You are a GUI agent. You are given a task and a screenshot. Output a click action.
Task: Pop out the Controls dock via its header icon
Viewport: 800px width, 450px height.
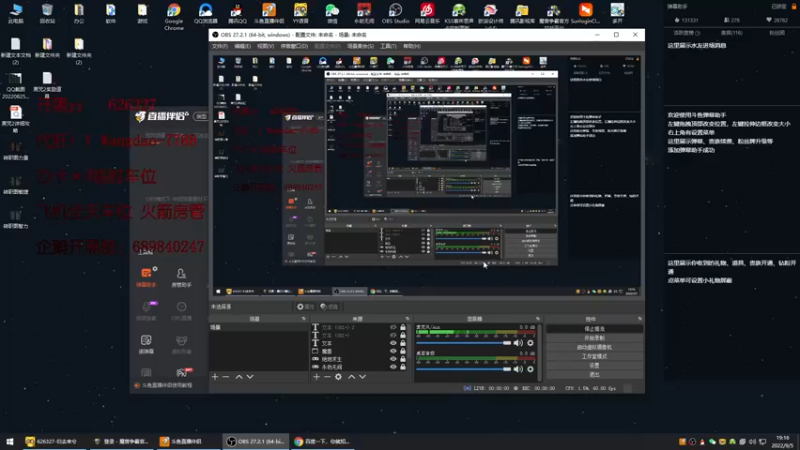pyautogui.click(x=640, y=319)
